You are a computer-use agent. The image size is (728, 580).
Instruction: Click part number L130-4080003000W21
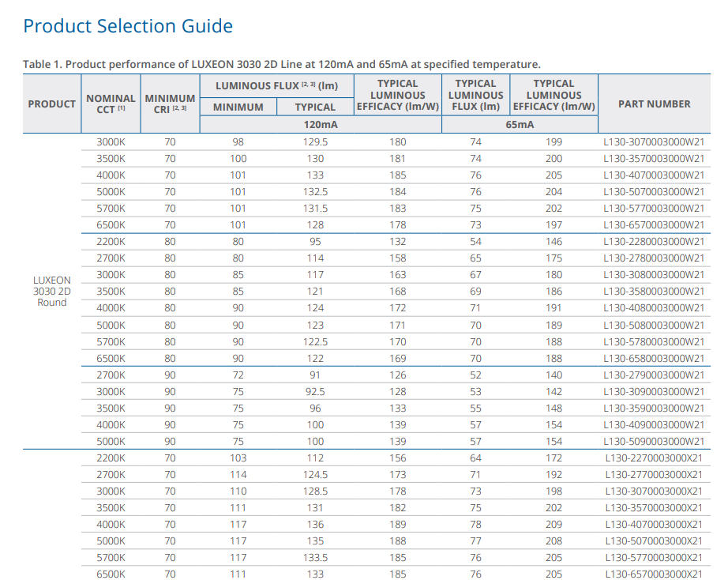point(654,308)
